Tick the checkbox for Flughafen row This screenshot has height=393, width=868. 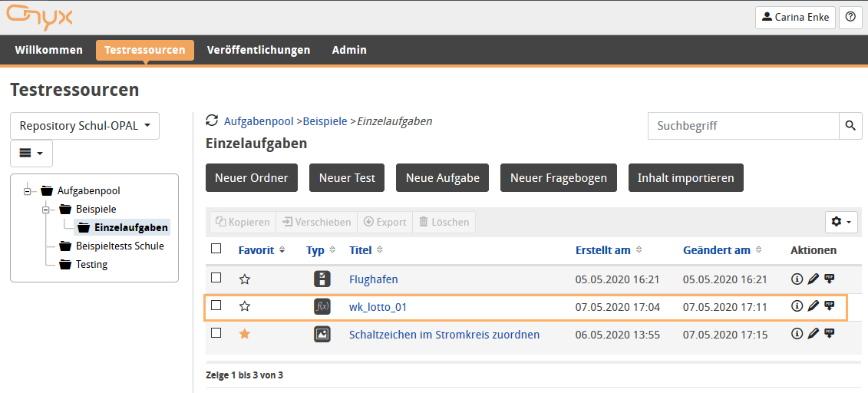[x=216, y=278]
